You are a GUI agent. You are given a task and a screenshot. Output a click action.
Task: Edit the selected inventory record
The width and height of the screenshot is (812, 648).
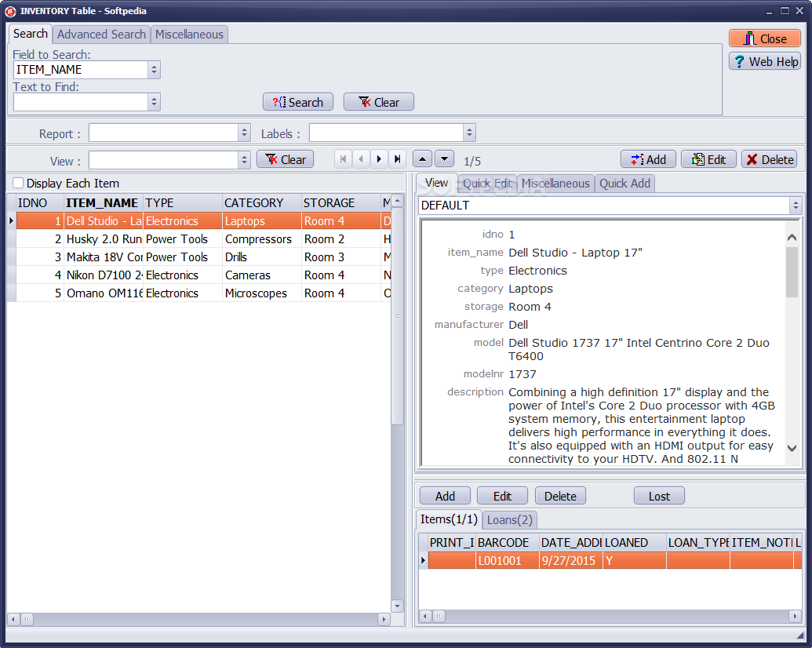click(708, 159)
